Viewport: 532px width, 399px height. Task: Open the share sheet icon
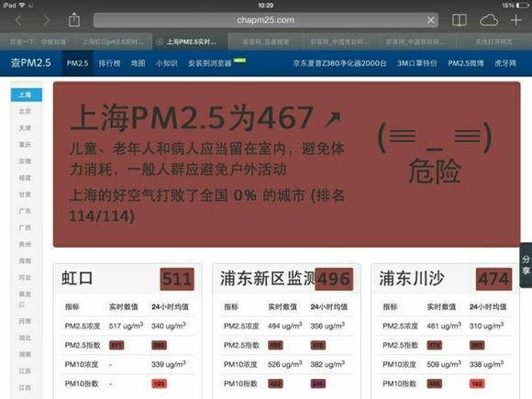pyautogui.click(x=74, y=19)
